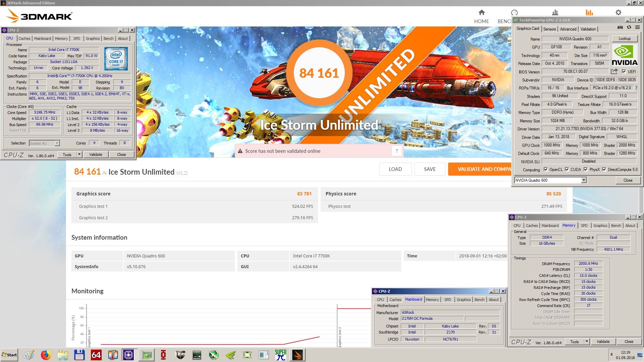Open the 3DMark Home icon
The image size is (644, 362).
pos(482,13)
